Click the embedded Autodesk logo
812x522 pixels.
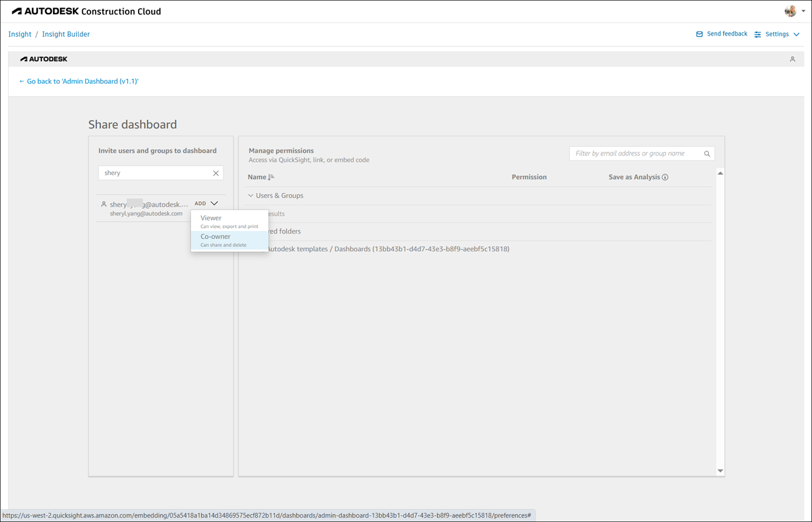pos(44,59)
